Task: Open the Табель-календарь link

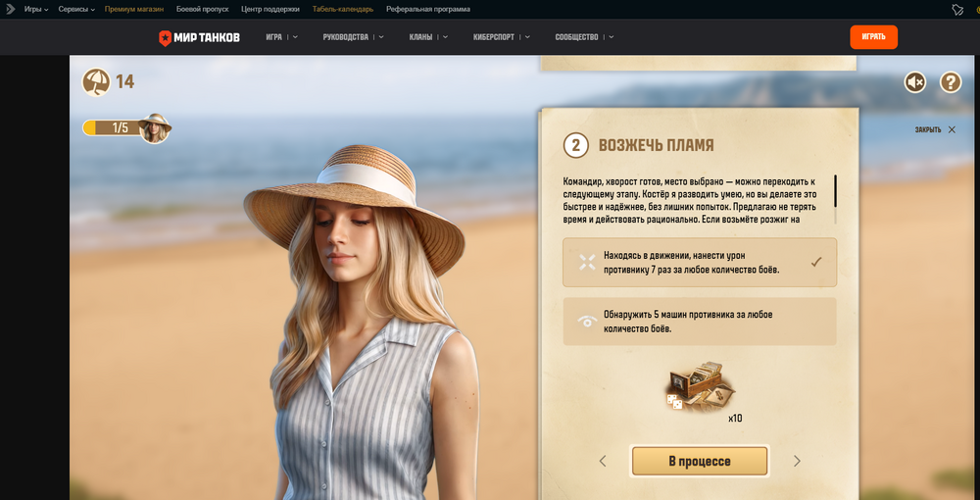Action: 342,10
